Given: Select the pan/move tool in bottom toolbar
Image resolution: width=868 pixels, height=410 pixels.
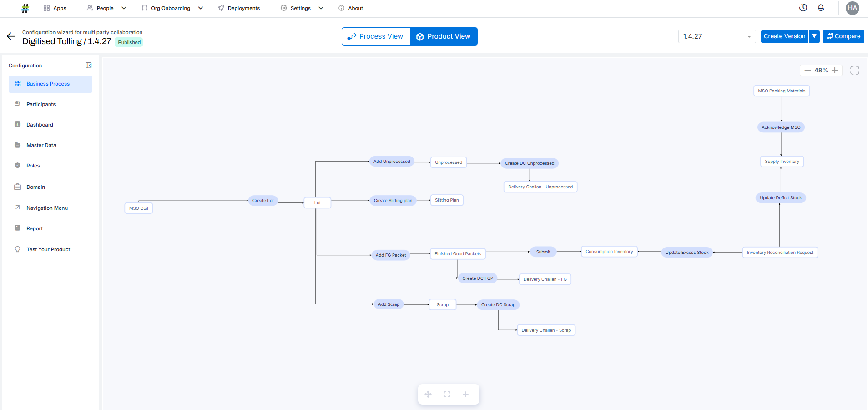Looking at the screenshot, I should click(x=428, y=394).
